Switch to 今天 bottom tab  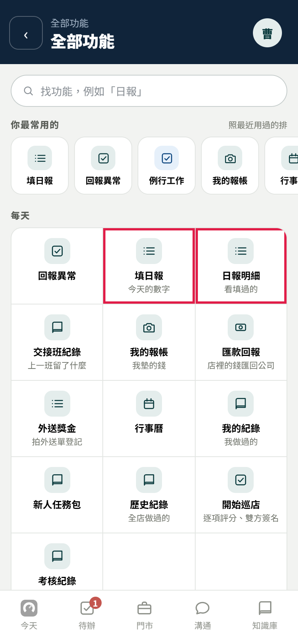(x=29, y=615)
